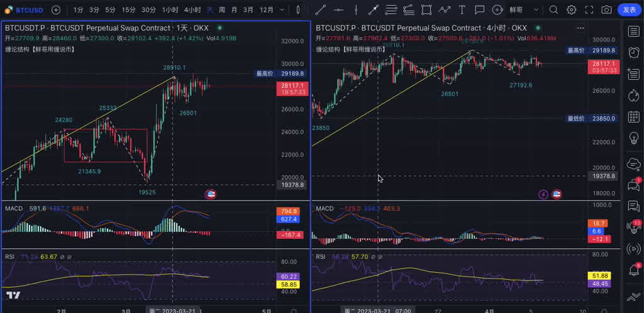Click the blue 发表 publish button

(x=630, y=10)
